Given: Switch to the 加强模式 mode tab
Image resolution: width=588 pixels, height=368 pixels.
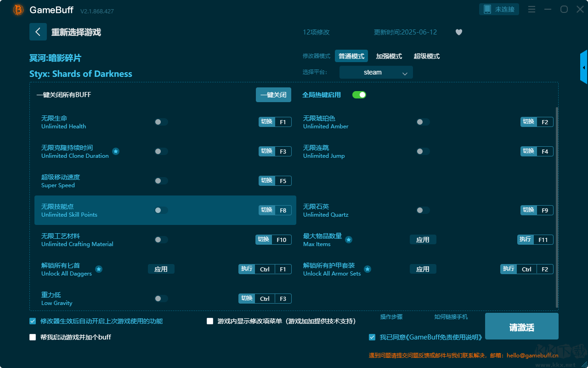Looking at the screenshot, I should (x=389, y=56).
